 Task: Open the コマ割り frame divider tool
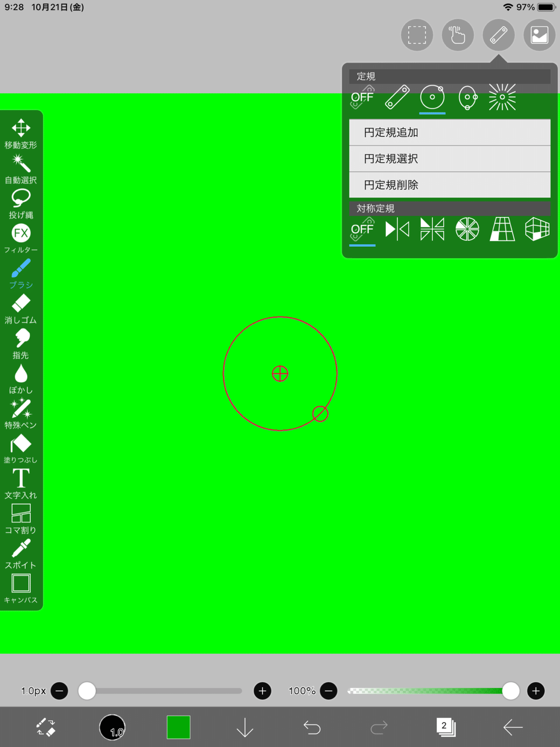point(21,519)
